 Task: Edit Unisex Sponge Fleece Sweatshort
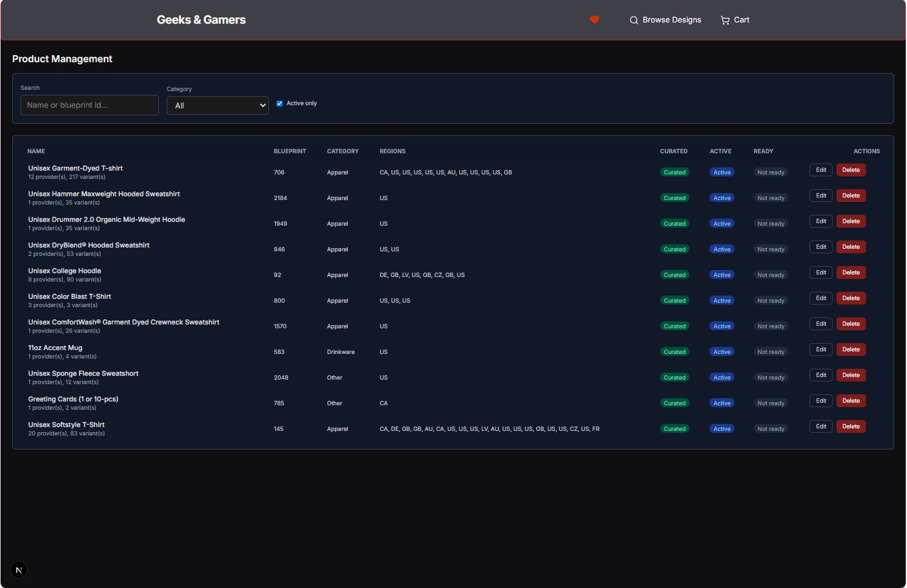pyautogui.click(x=821, y=375)
